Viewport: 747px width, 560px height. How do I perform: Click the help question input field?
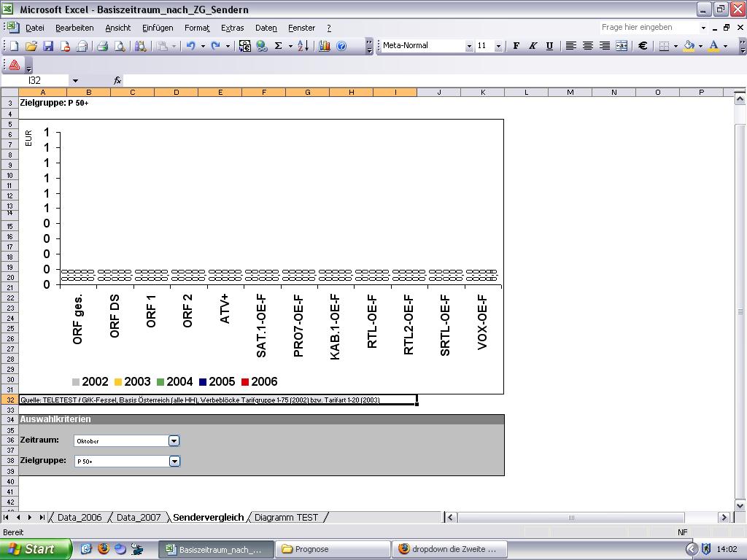(649, 28)
